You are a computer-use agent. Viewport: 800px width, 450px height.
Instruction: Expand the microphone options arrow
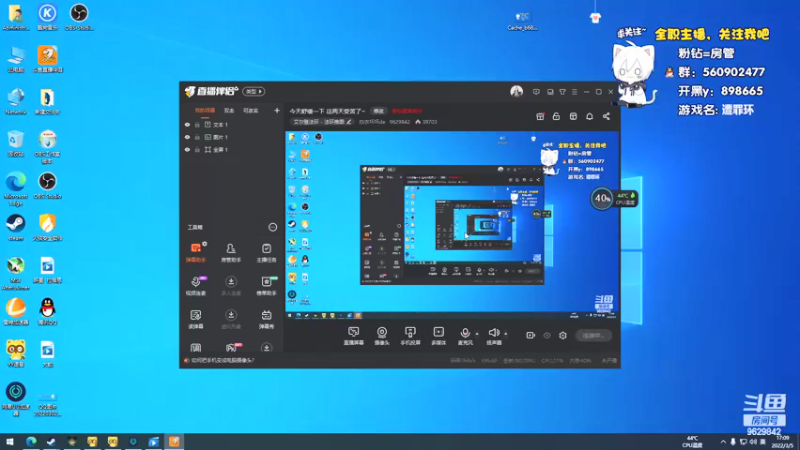[x=477, y=334]
